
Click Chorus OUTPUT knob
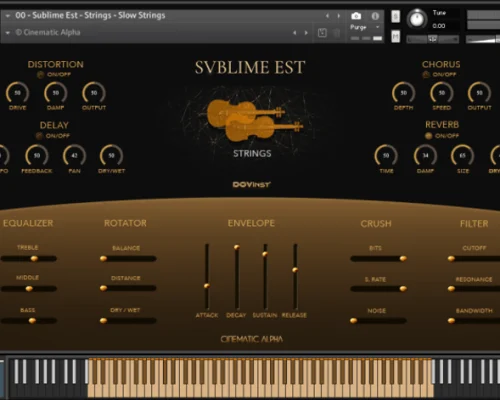coord(479,93)
